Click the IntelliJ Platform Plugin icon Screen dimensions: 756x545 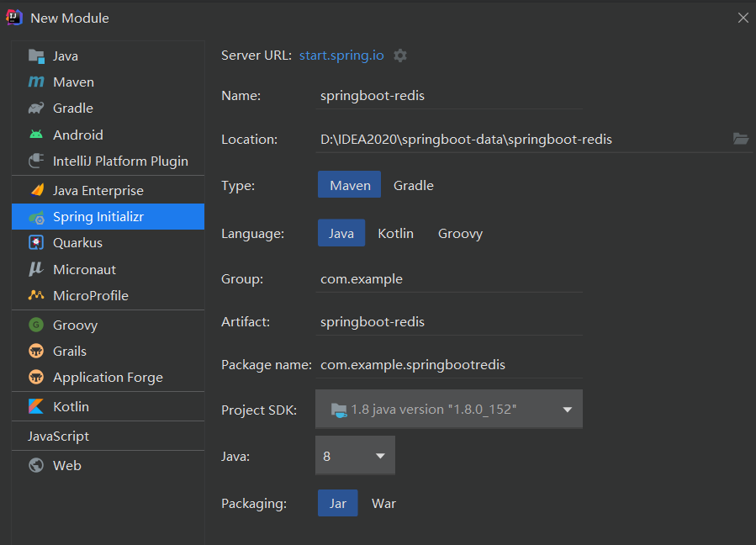click(36, 161)
